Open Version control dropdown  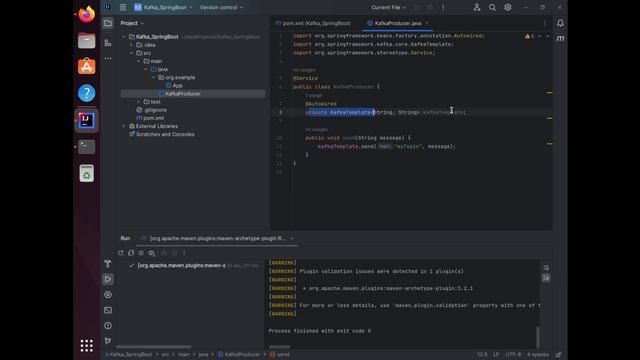click(221, 7)
